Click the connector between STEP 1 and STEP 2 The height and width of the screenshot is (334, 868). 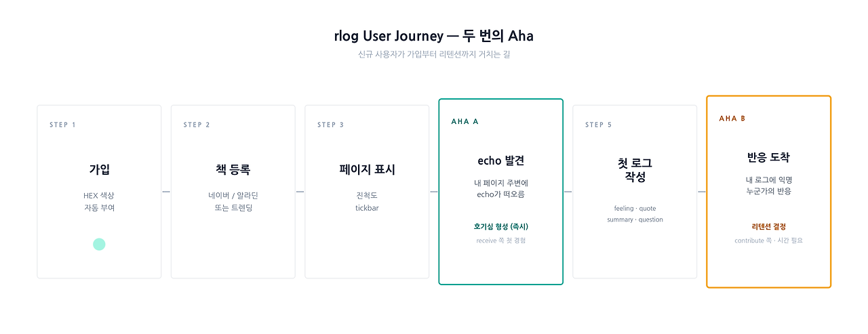tap(166, 192)
